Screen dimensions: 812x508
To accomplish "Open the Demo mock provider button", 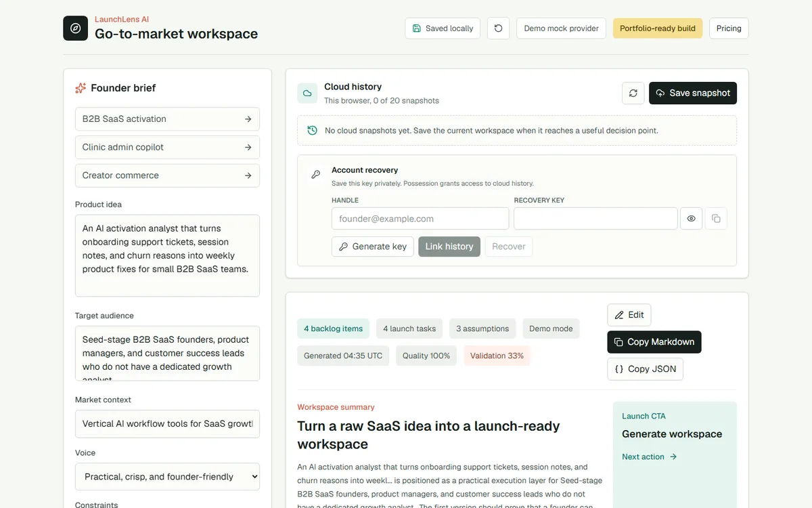I will point(561,28).
